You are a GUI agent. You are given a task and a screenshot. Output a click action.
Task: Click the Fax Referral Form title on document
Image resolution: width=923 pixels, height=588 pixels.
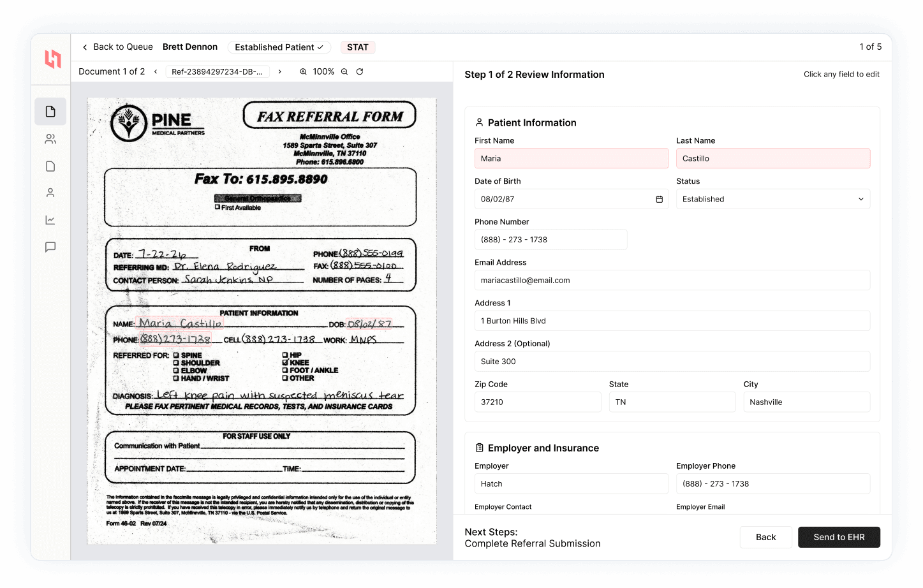point(330,117)
